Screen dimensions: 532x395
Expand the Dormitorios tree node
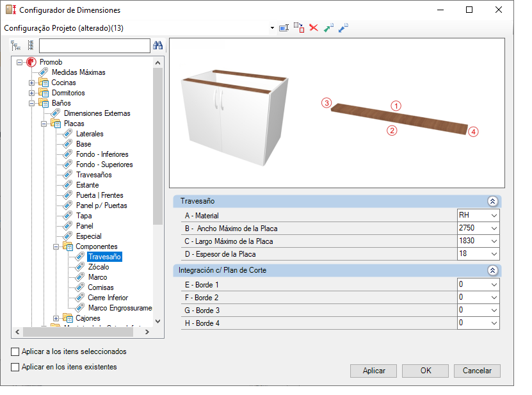[x=31, y=93]
